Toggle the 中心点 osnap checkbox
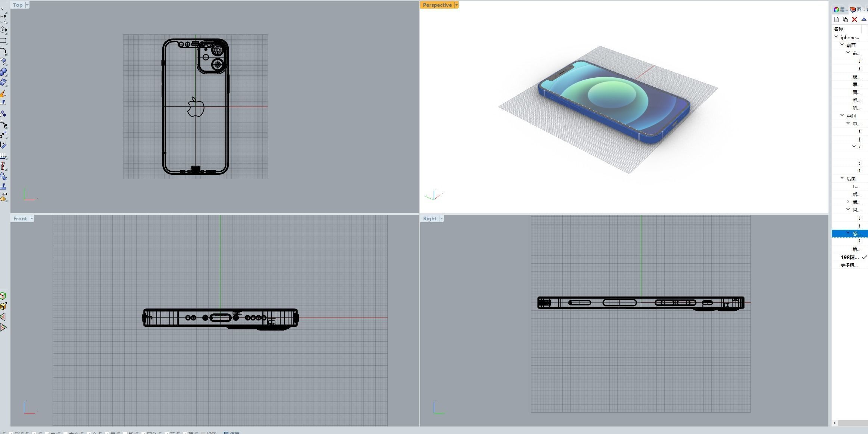This screenshot has width=868, height=434. click(x=66, y=433)
